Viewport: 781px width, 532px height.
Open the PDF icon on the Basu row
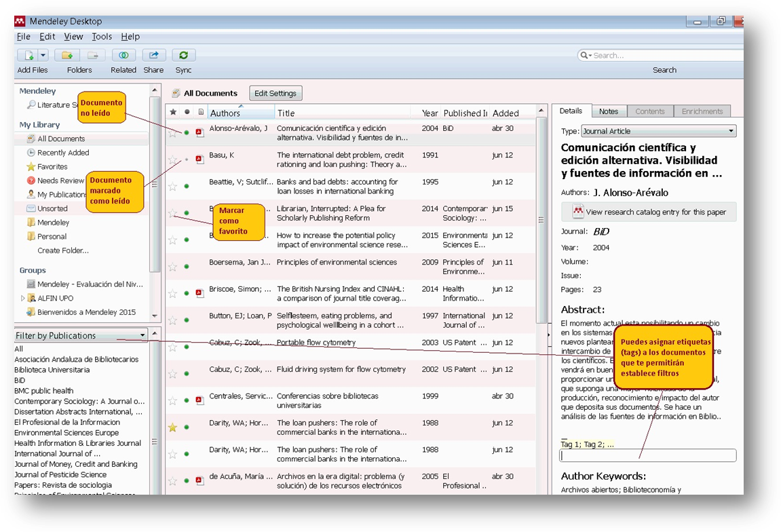point(199,159)
